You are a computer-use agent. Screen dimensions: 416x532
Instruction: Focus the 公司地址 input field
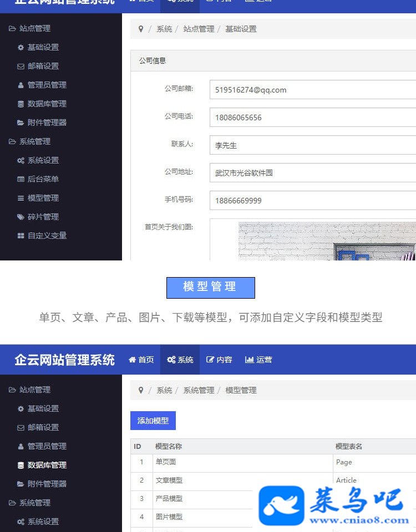tap(313, 173)
